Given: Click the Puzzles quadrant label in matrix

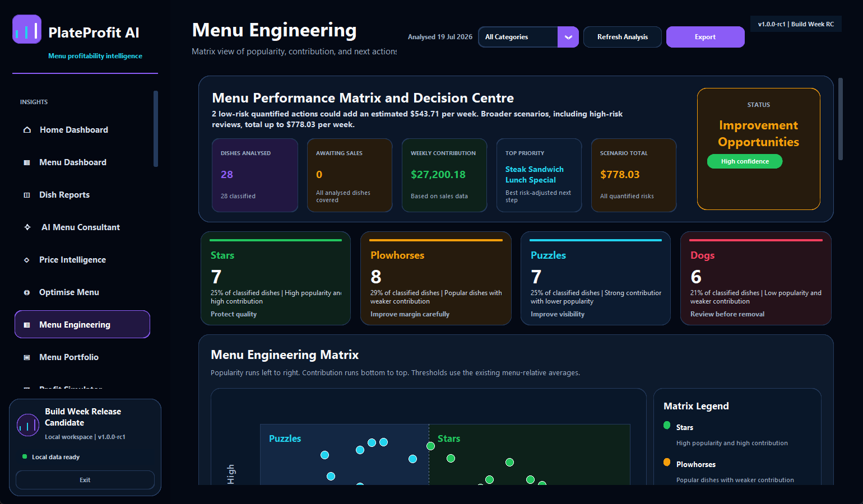Looking at the screenshot, I should point(285,438).
